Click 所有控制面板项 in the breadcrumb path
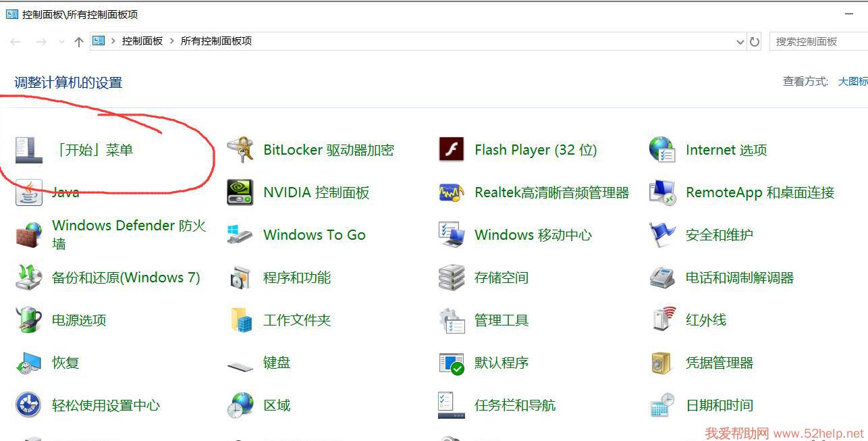 (216, 41)
